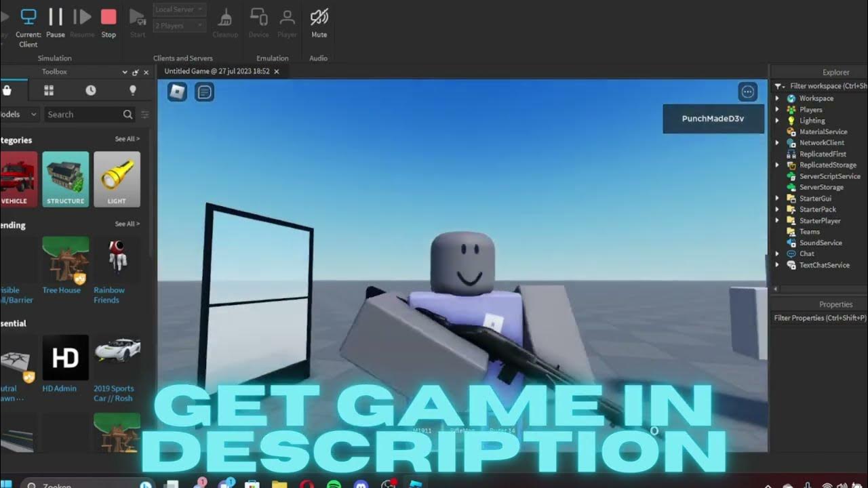Stop the simulation with the red Stop button

pyautogui.click(x=108, y=22)
